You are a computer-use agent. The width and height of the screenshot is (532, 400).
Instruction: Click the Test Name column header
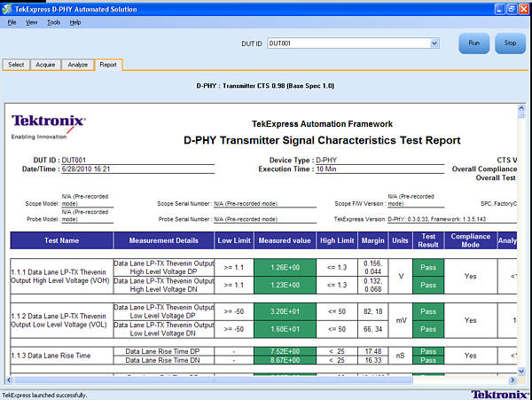(x=62, y=240)
